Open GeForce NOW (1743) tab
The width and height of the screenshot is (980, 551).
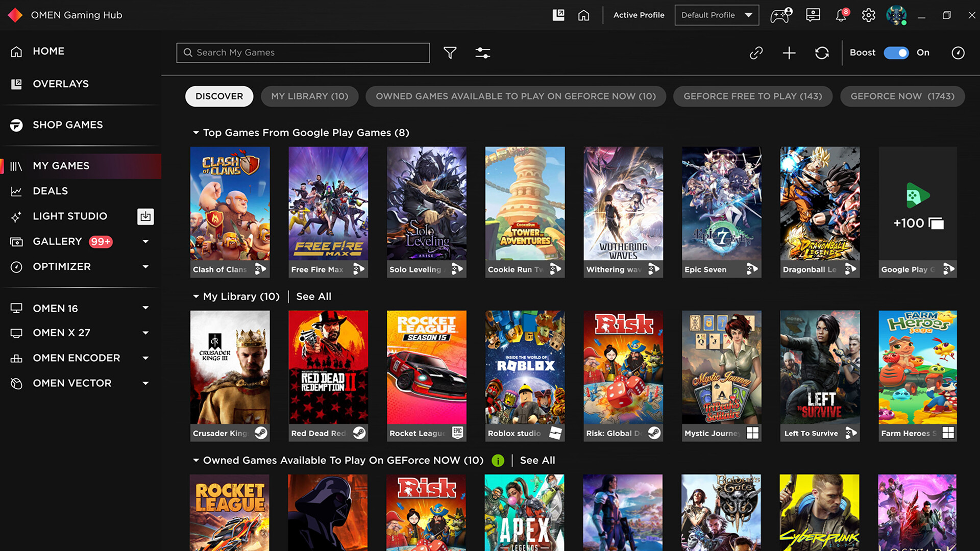click(x=902, y=96)
